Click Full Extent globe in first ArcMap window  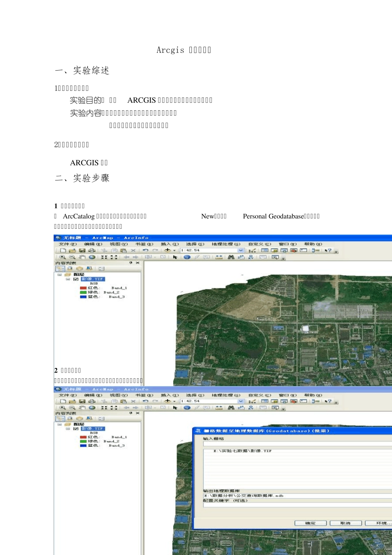click(92, 257)
